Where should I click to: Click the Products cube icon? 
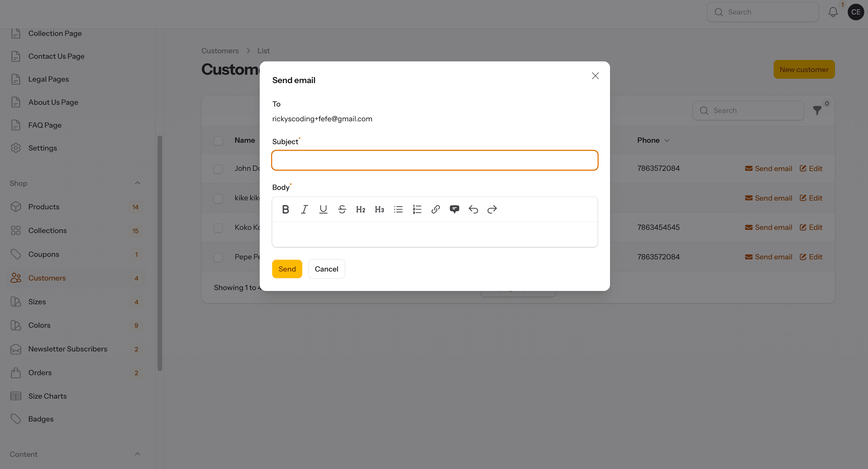pos(16,207)
